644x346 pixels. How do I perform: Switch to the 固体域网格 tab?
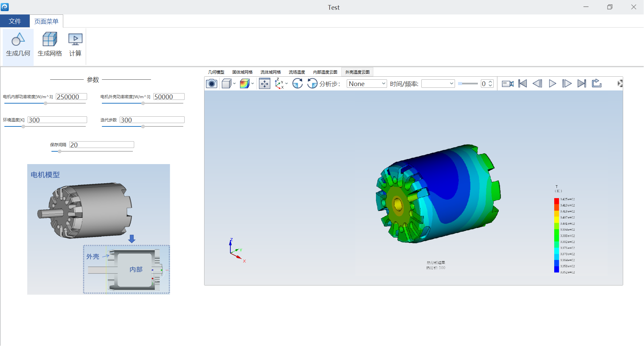click(x=242, y=72)
